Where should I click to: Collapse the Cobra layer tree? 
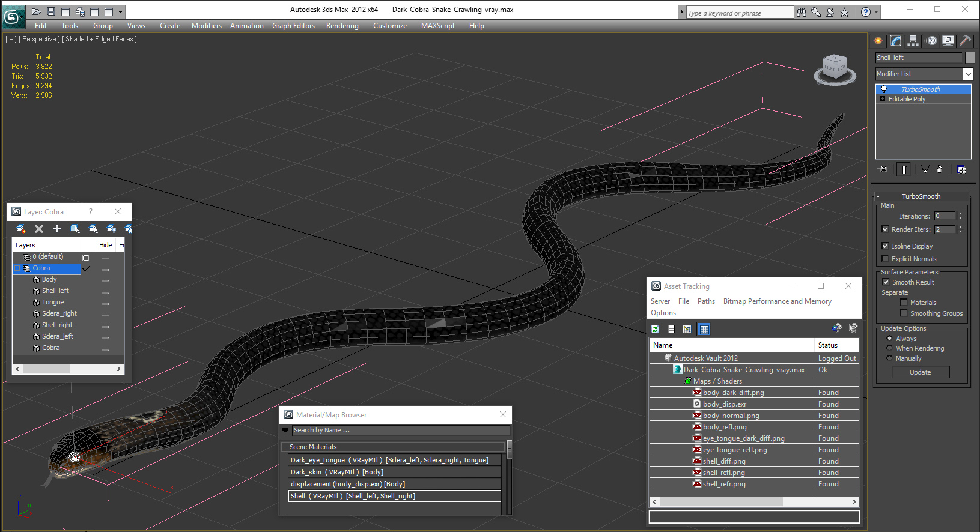17,268
